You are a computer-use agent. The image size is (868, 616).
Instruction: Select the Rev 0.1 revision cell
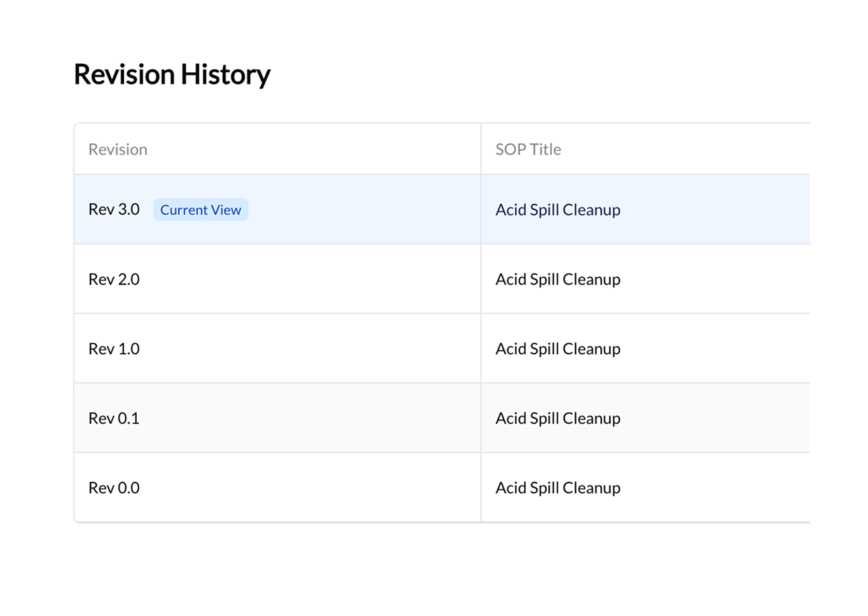pos(278,418)
